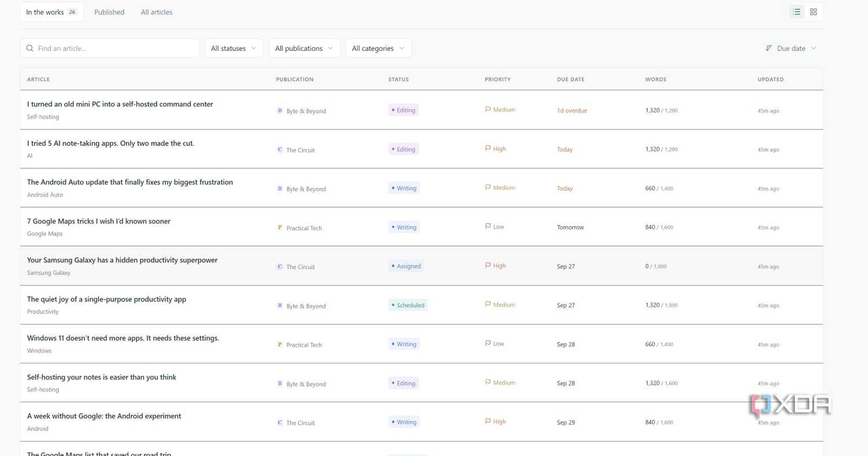Click the STATUS column header
The width and height of the screenshot is (868, 456).
pos(399,79)
